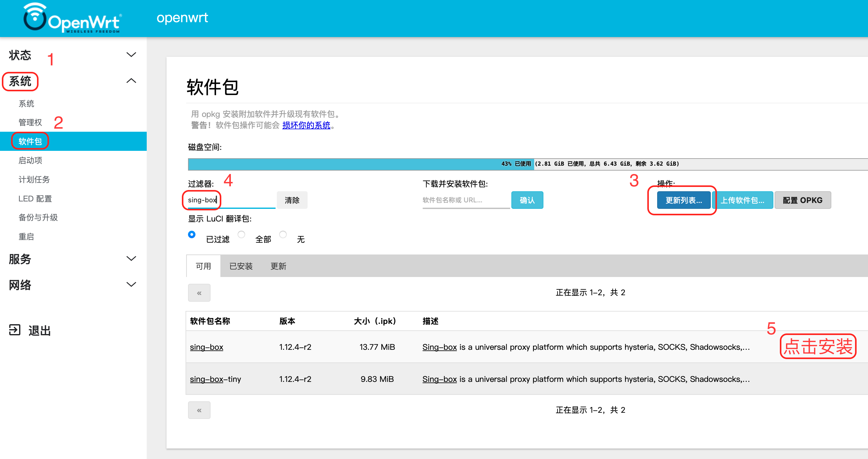Select the 无 radio button
The image size is (868, 459).
tap(283, 234)
